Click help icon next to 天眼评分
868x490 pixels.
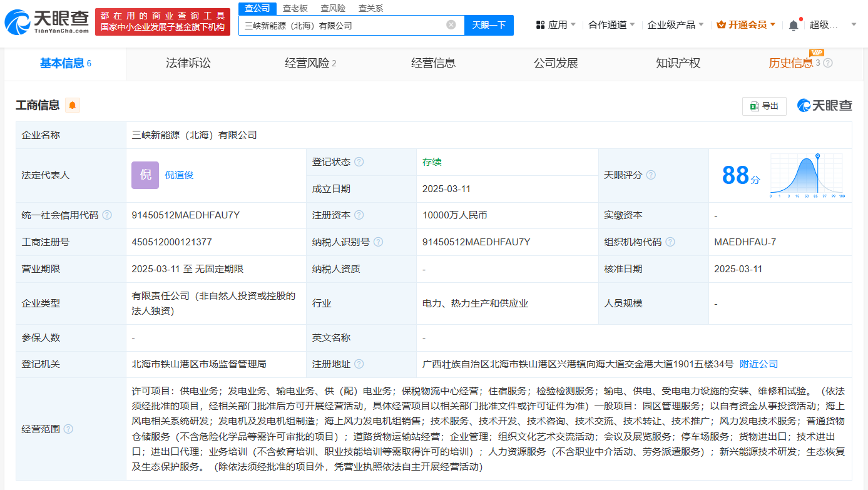click(651, 175)
